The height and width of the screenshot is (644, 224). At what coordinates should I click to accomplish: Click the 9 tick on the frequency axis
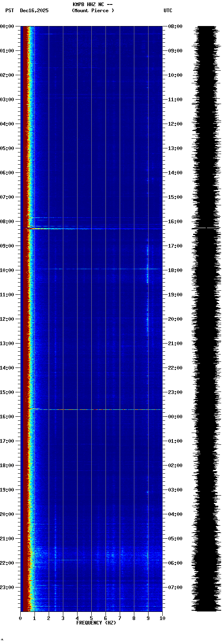148,618
